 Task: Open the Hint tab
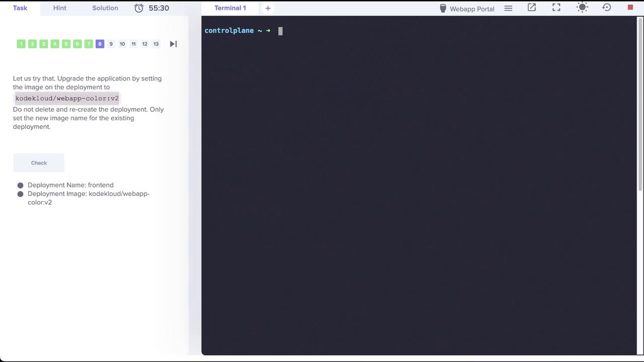tap(60, 8)
